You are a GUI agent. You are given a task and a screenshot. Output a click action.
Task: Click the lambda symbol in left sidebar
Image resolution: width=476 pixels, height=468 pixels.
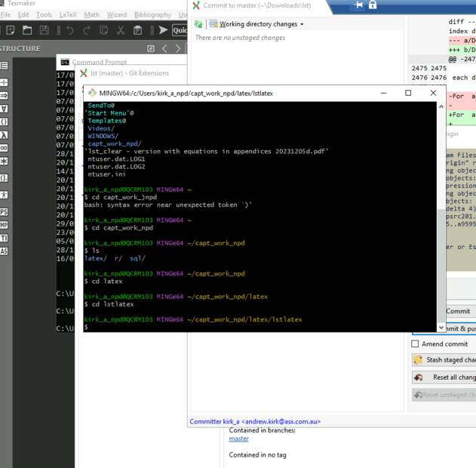click(5, 134)
